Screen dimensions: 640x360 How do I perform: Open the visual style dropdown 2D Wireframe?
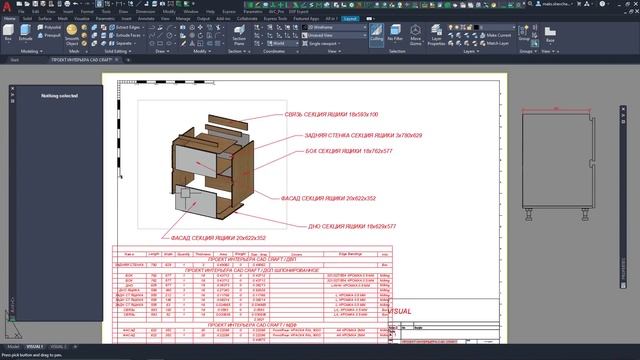pyautogui.click(x=335, y=27)
